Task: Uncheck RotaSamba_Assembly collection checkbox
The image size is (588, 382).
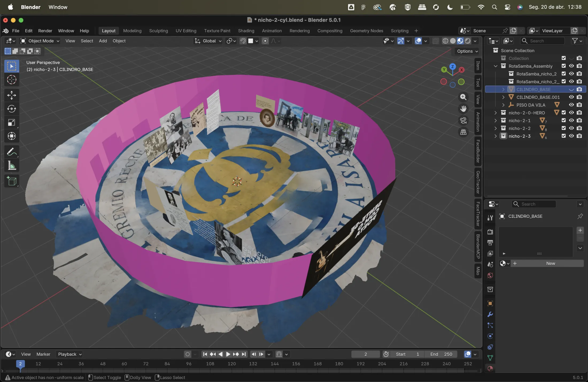Action: [564, 66]
